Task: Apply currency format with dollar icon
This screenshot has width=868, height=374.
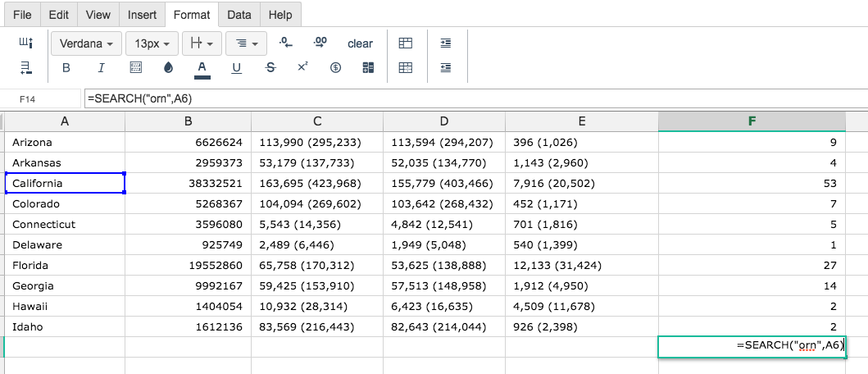Action: [x=335, y=68]
